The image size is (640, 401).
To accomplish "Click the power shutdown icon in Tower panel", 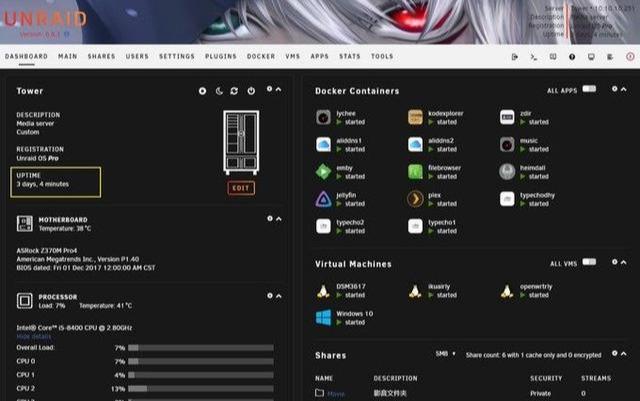I will point(251,91).
